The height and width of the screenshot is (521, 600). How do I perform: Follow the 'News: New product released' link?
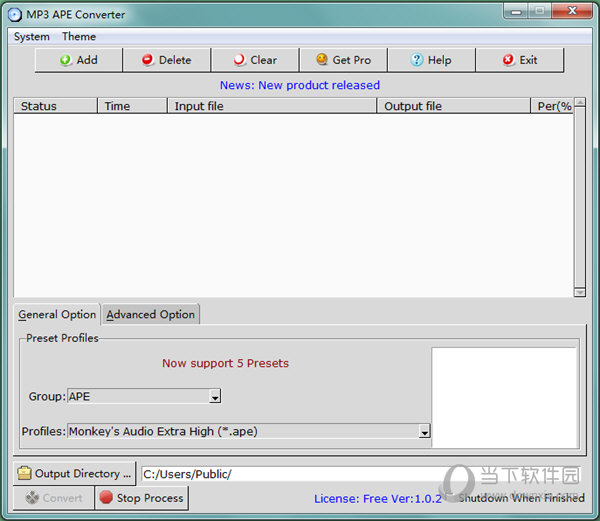click(x=300, y=85)
